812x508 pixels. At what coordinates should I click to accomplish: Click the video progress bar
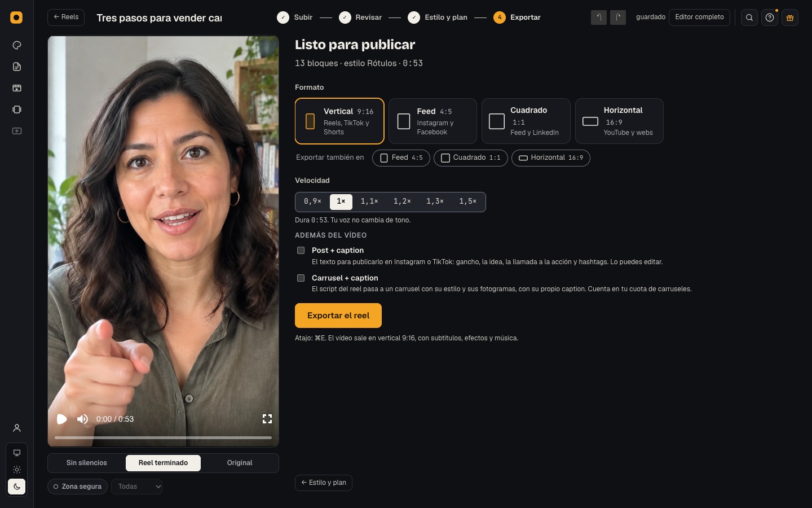click(x=163, y=437)
